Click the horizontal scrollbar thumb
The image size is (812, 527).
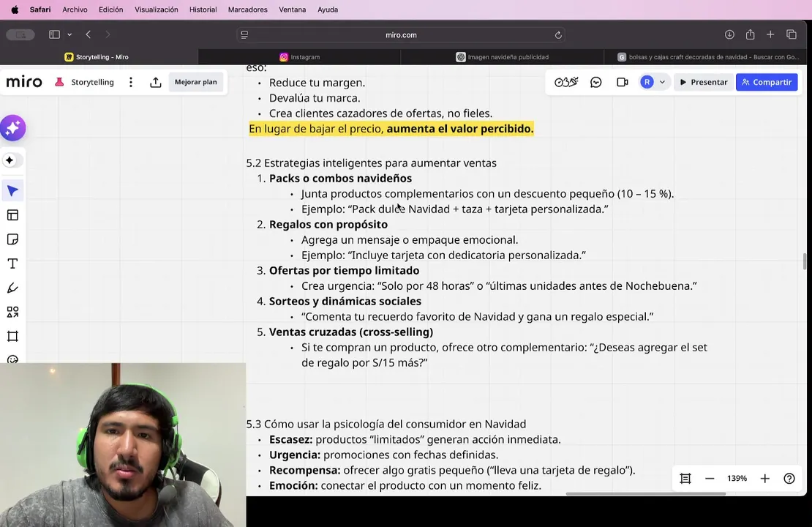point(645,494)
